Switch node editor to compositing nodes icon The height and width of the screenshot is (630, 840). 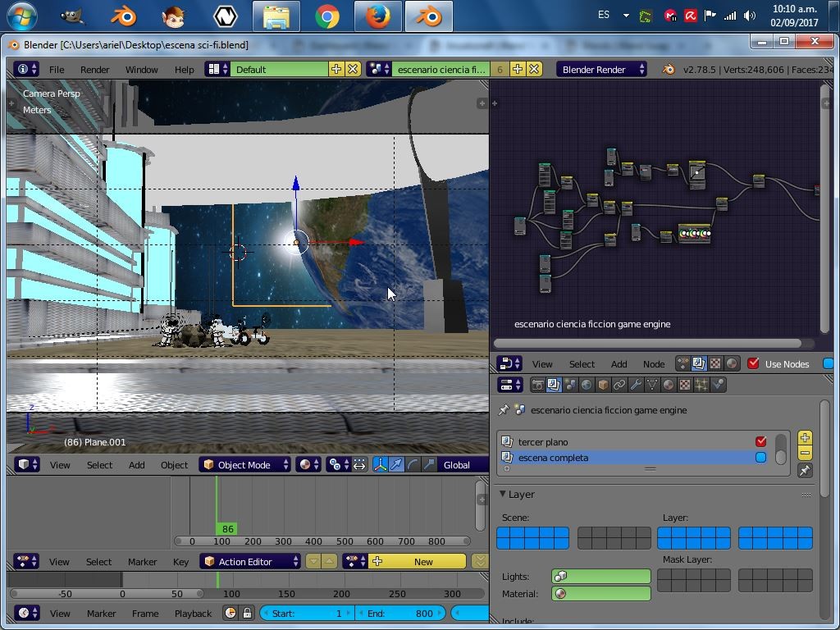click(x=698, y=363)
